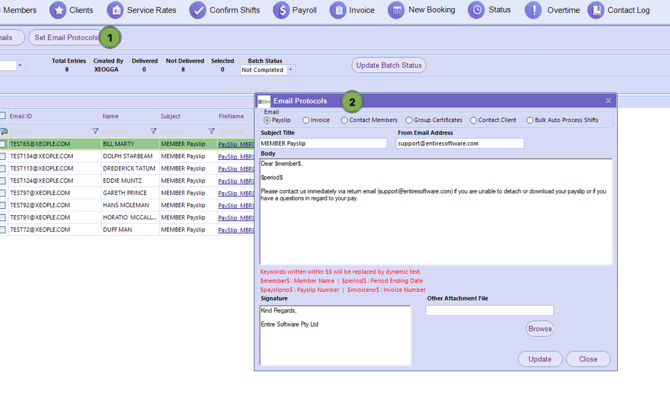Viewport: 670px width, 400px height.
Task: Open the New Booking calendar icon
Action: pyautogui.click(x=396, y=10)
